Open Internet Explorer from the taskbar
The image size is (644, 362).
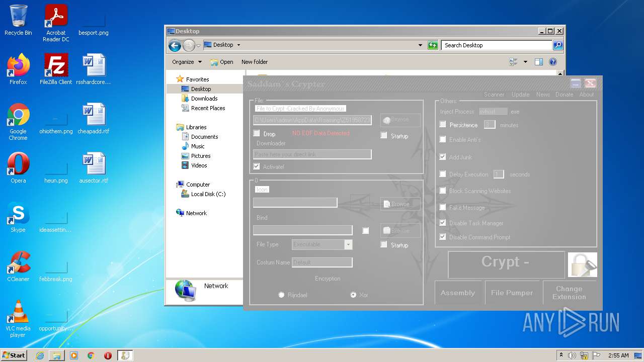[x=40, y=355]
